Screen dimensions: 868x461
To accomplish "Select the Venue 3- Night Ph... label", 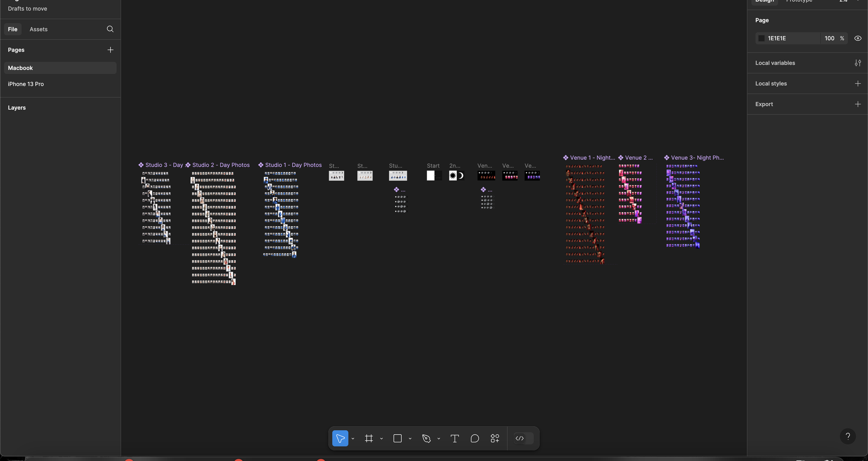I will [x=697, y=158].
